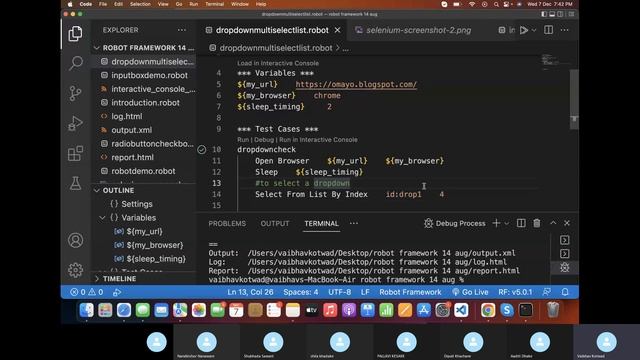Open Customize Layout in the title bar
640x360 pixels.
coord(571,14)
